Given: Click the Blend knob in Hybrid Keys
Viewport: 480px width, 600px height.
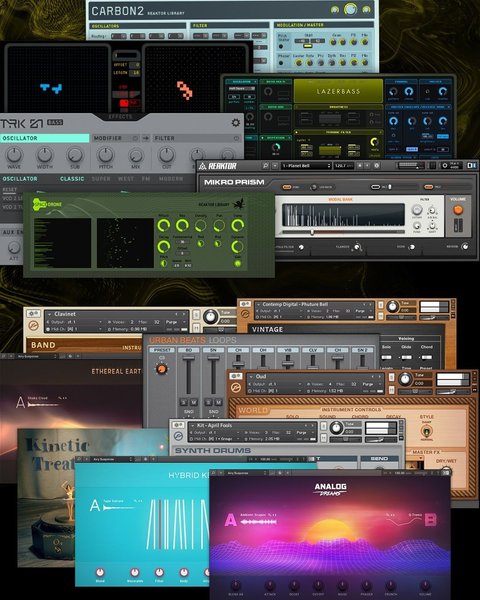Looking at the screenshot, I should [100, 572].
